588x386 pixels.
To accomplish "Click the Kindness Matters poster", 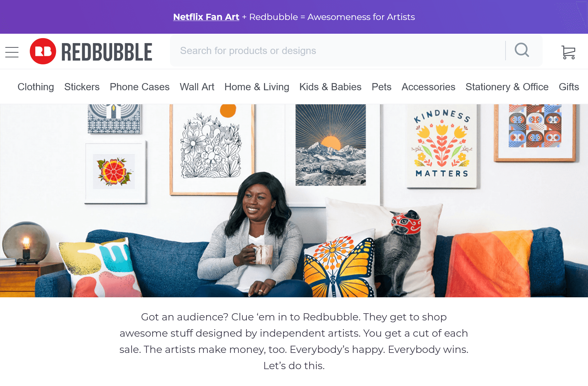I will (441, 146).
